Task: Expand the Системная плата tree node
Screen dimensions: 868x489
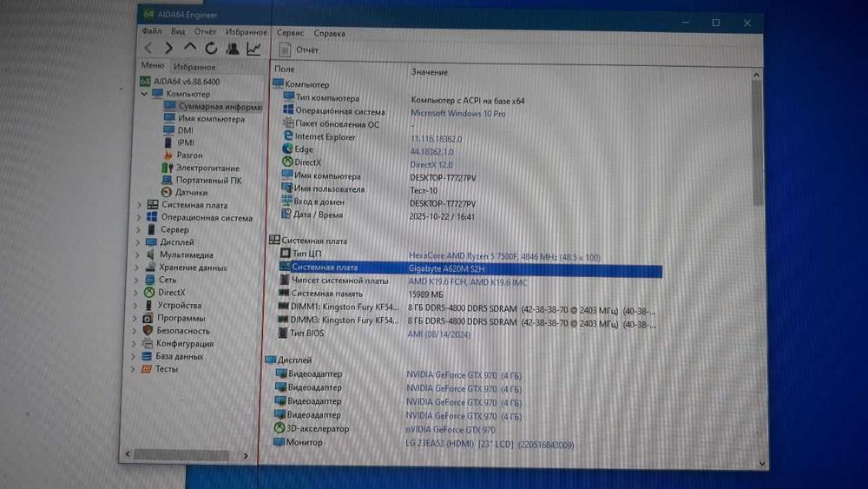Action: (140, 205)
